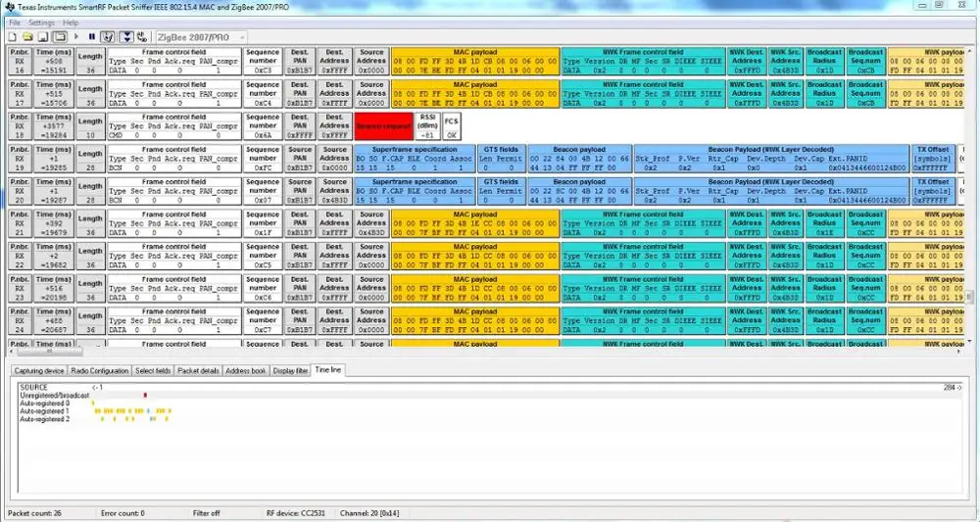Open the Display filter tab
980x522 pixels.
[290, 371]
